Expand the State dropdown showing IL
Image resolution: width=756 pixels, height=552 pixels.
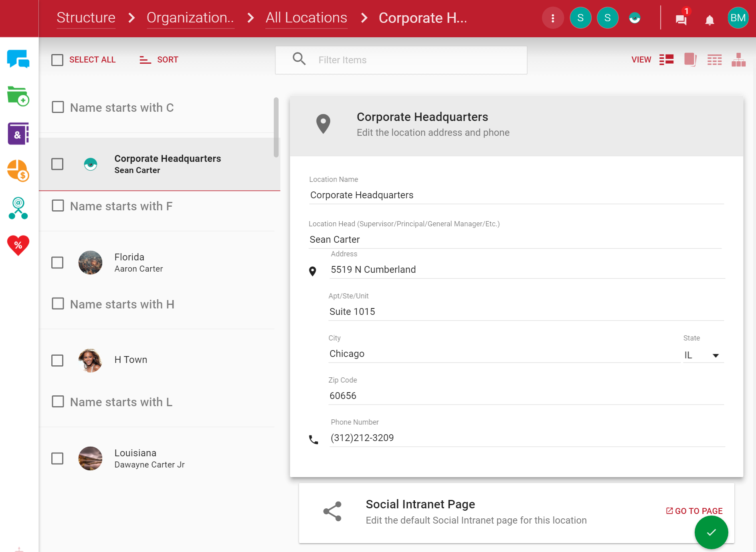[703, 355]
